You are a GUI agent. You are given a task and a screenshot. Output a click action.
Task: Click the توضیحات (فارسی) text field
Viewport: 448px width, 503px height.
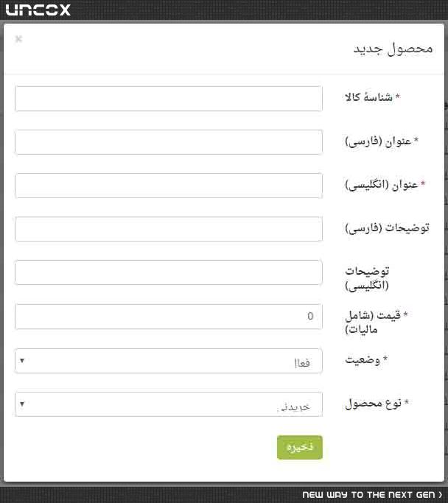tap(169, 229)
